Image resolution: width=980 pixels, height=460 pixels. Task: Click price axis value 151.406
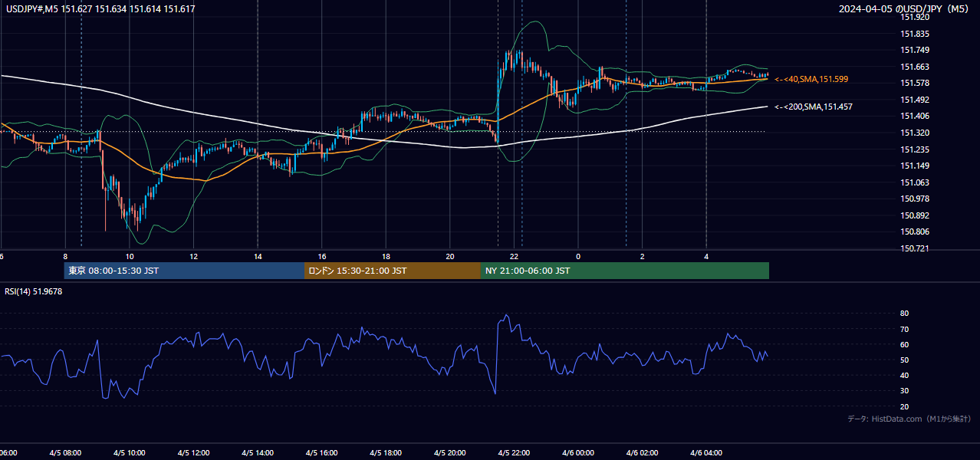coord(915,116)
